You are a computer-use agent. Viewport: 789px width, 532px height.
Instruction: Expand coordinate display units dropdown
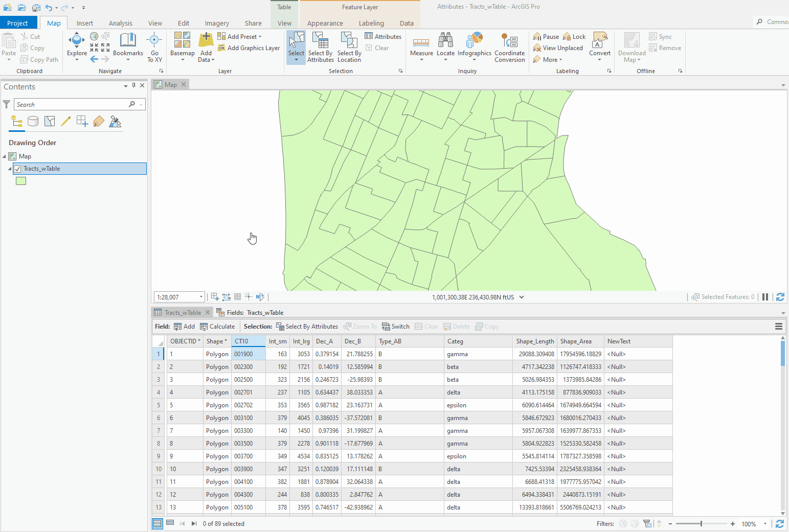[x=522, y=297]
